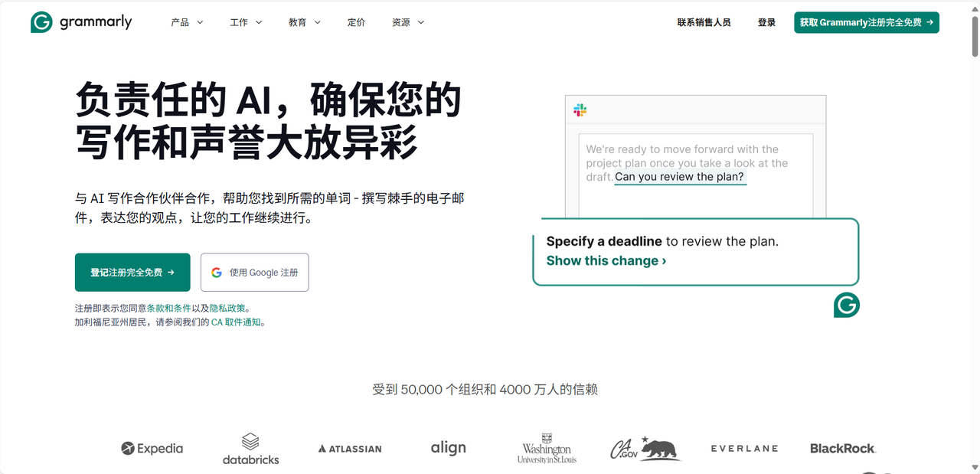
Task: Click the demo message text box
Action: 695,176
